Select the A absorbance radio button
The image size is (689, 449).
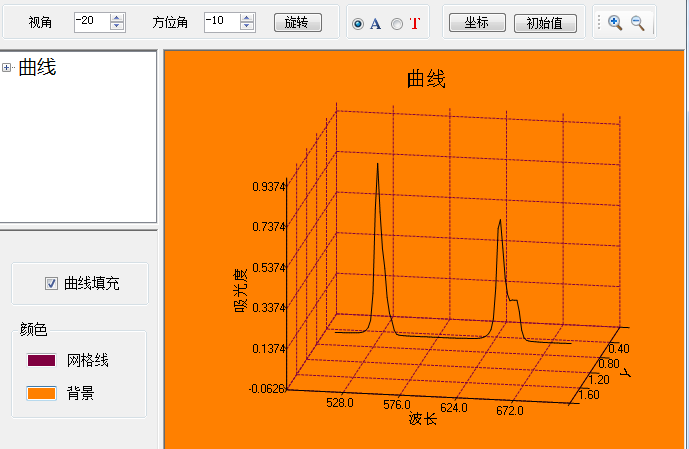point(358,23)
